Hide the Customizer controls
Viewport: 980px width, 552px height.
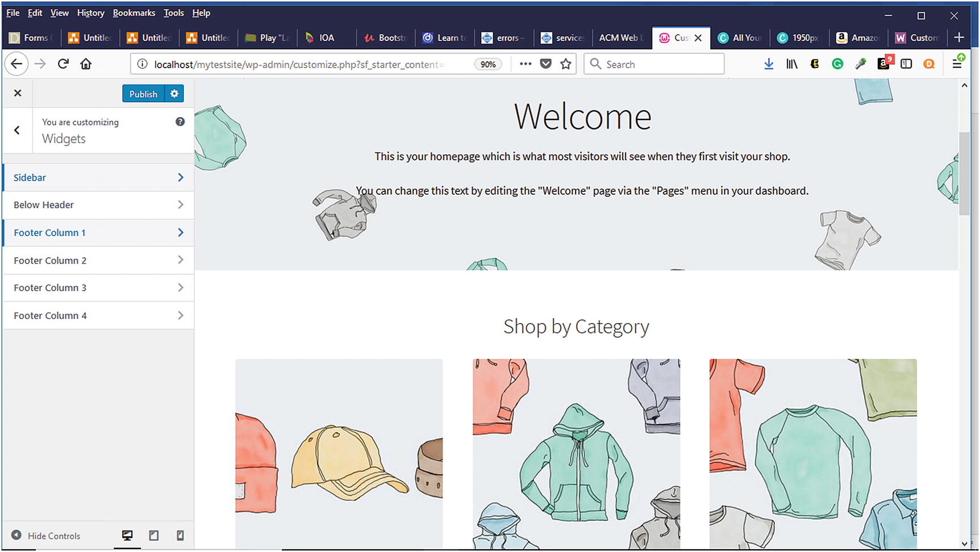[x=46, y=536]
